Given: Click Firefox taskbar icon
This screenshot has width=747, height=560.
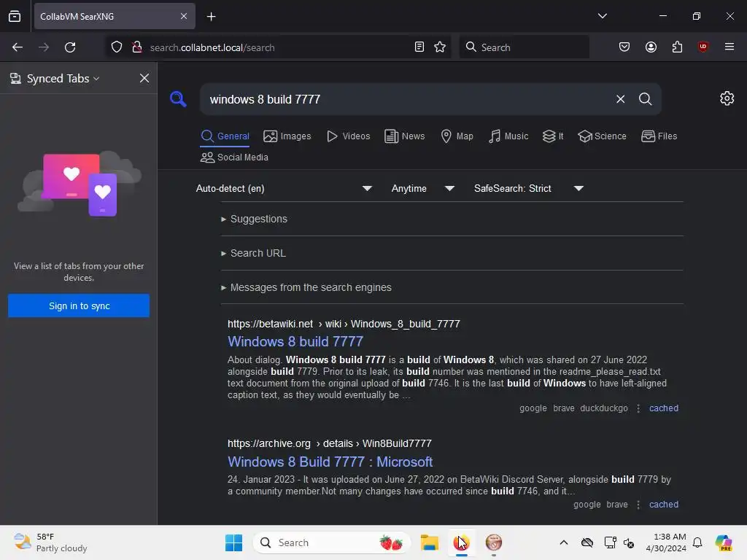Looking at the screenshot, I should 461,542.
